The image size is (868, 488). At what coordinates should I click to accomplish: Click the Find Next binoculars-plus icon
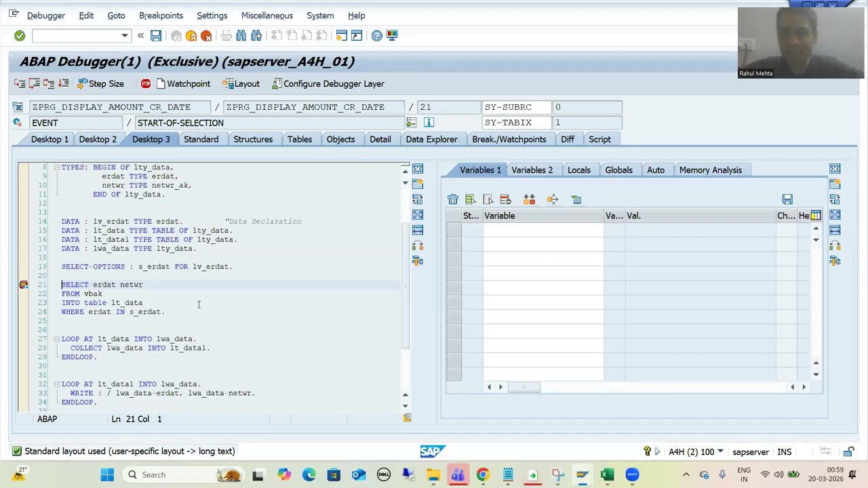click(256, 35)
